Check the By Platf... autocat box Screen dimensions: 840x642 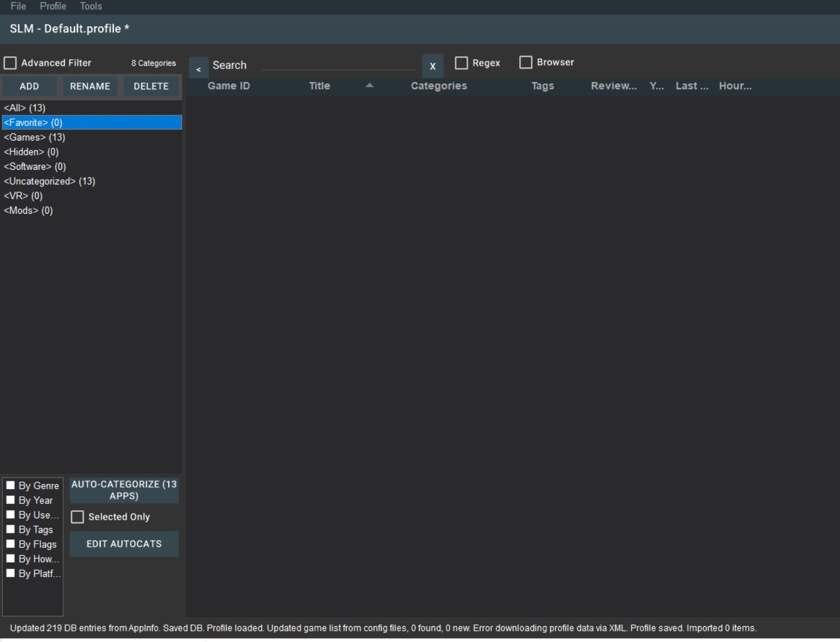point(11,573)
